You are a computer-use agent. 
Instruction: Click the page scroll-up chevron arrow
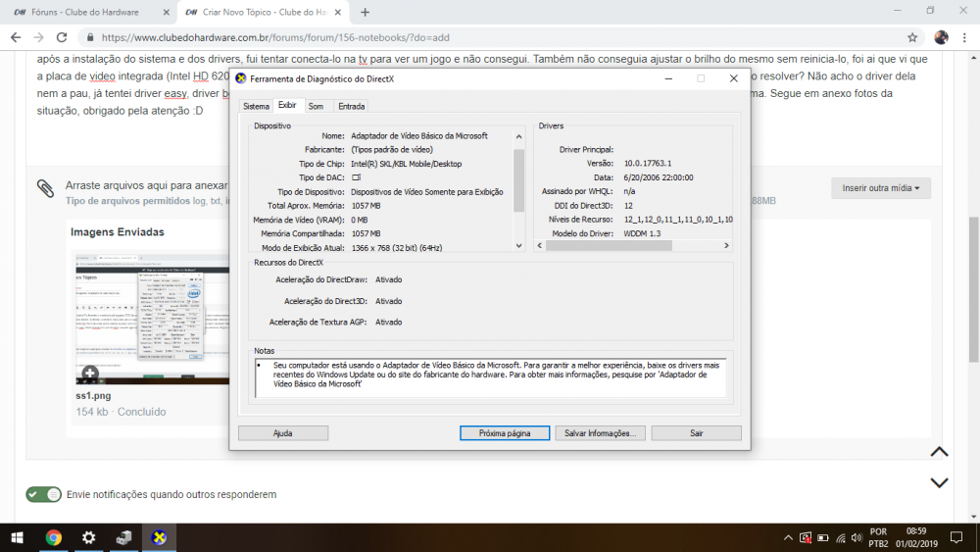(x=939, y=452)
